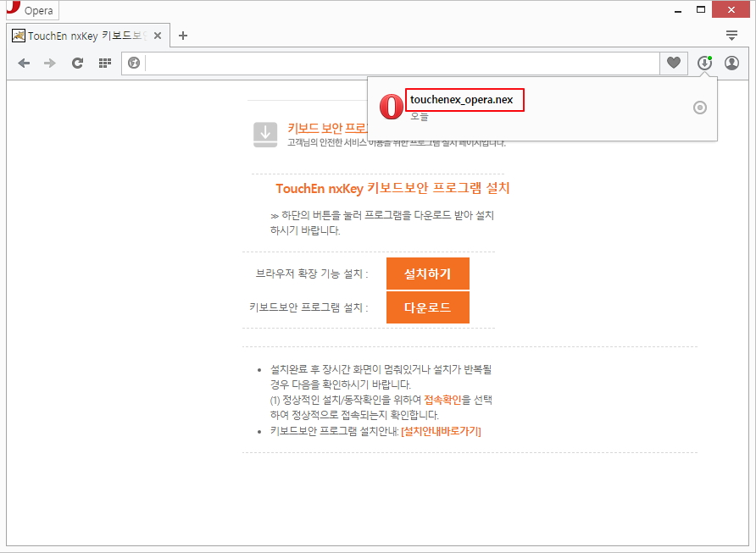Show touchenex_opera.nex download in folder

tap(699, 108)
